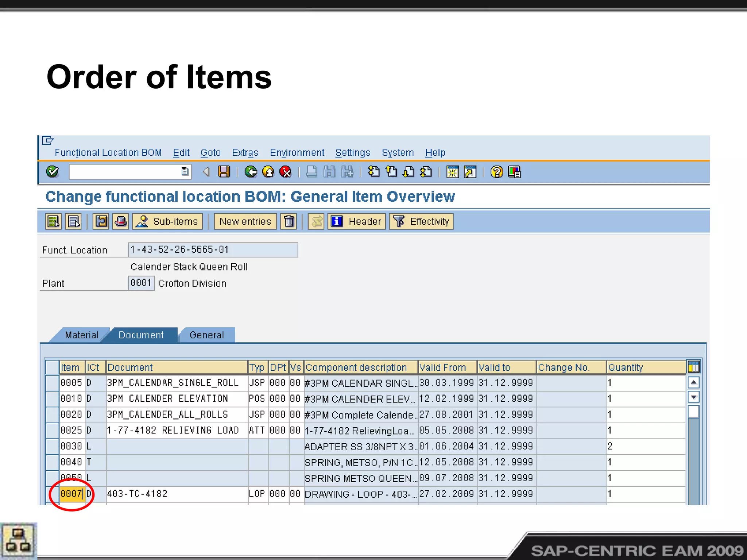747x560 pixels.
Task: Click the Sub-items button
Action: 167,221
